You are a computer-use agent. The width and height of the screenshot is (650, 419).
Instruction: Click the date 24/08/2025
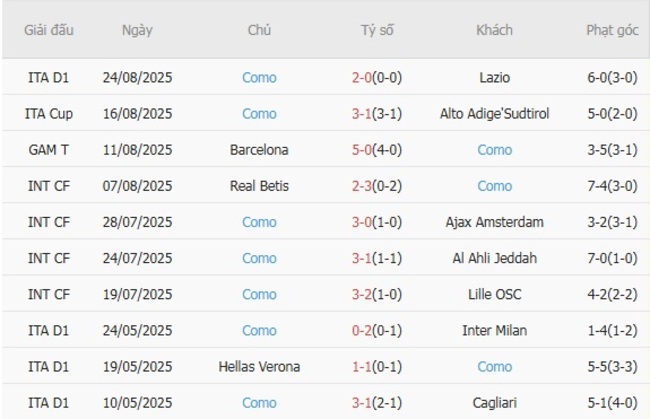(137, 78)
